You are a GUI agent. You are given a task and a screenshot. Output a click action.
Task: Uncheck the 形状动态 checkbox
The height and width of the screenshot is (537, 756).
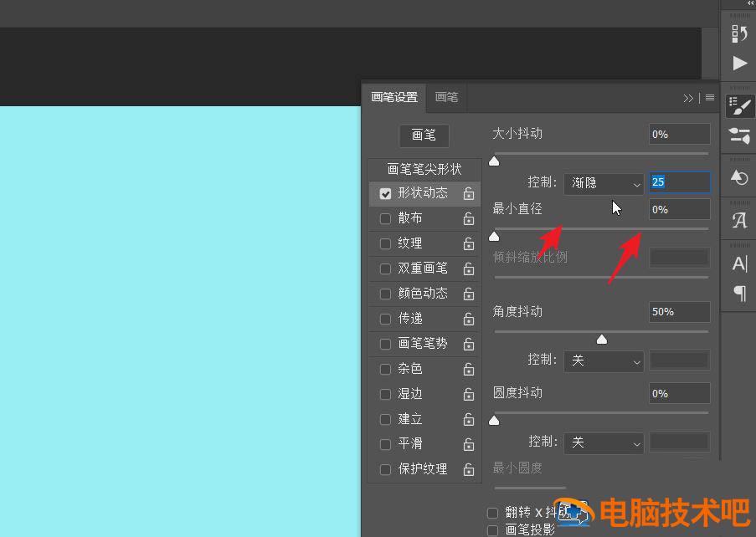385,193
